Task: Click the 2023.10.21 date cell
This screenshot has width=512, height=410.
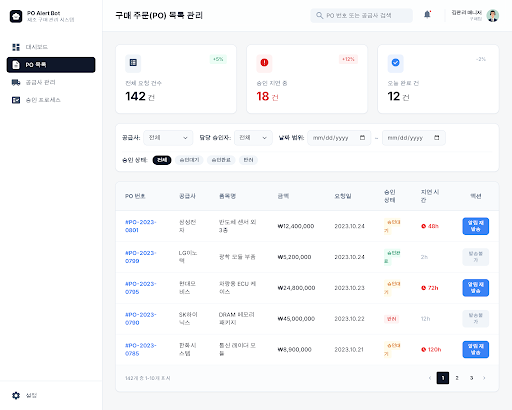Action: pyautogui.click(x=349, y=350)
